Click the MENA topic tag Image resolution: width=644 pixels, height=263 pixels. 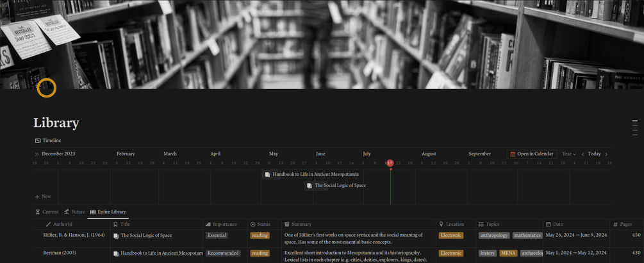click(508, 253)
